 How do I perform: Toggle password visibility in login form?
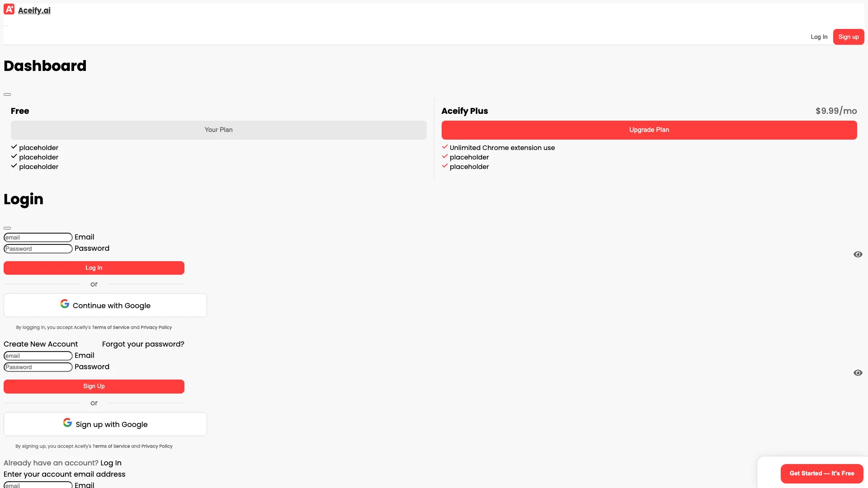tap(858, 254)
